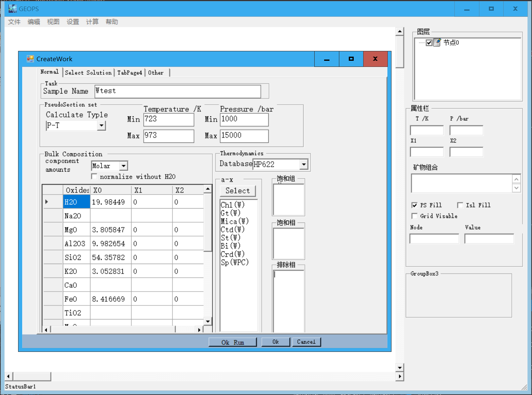
Task: Click the node 节点0 edit icon
Action: point(437,42)
